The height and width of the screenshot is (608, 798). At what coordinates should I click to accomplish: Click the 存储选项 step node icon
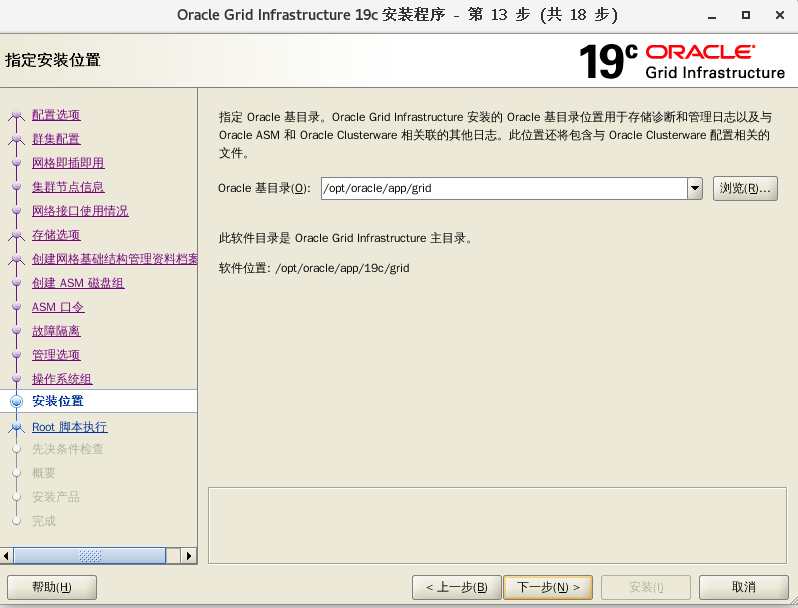(x=16, y=235)
